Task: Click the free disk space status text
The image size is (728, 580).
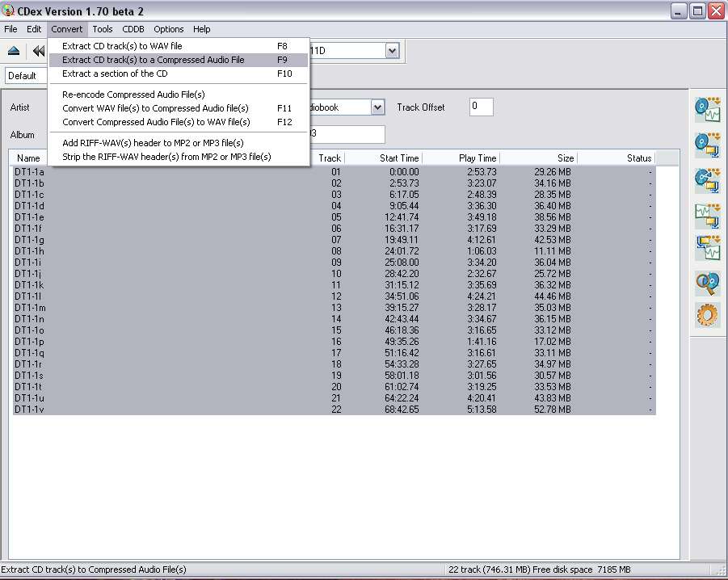Action: [x=581, y=569]
